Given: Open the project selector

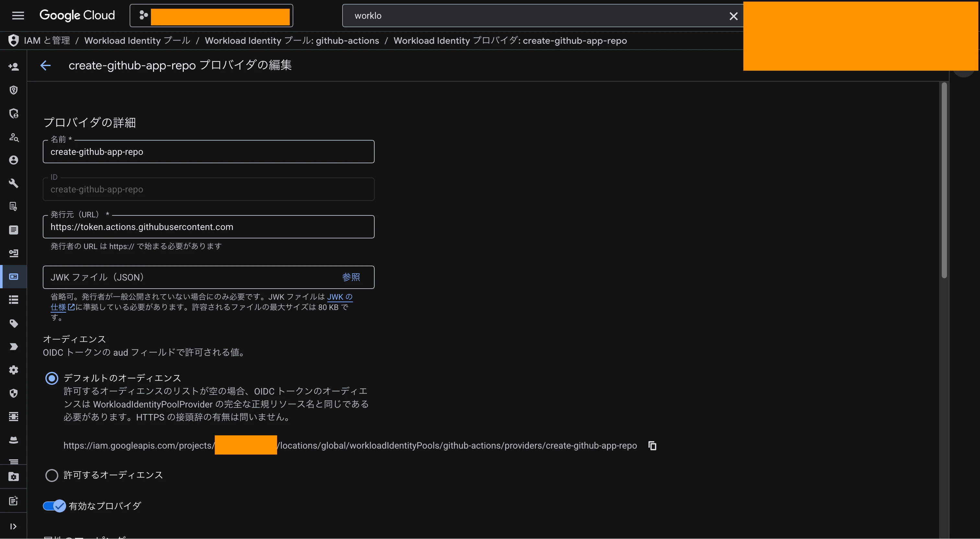Looking at the screenshot, I should pos(211,16).
